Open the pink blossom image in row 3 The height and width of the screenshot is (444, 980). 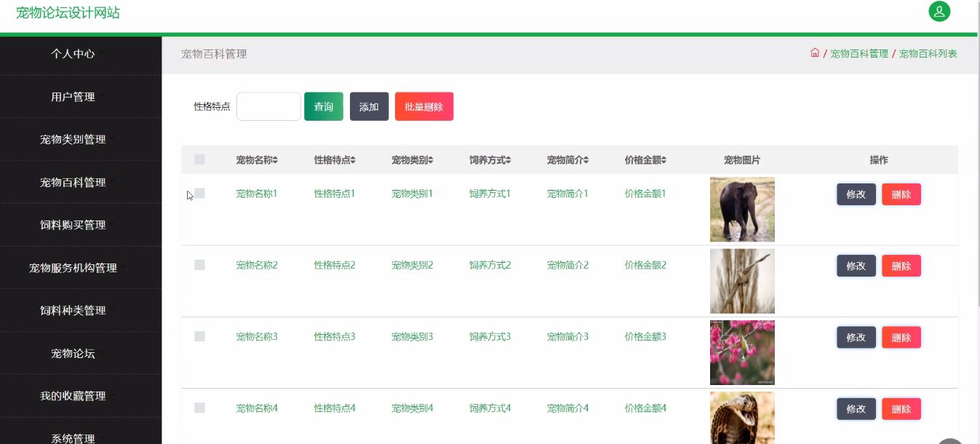(x=742, y=352)
